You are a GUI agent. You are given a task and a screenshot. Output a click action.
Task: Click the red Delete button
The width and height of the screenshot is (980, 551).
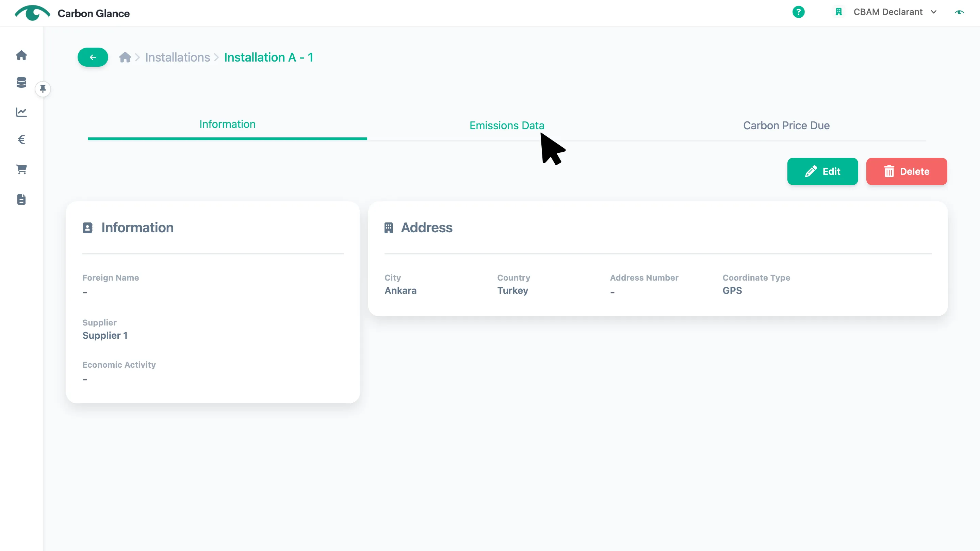coord(906,171)
